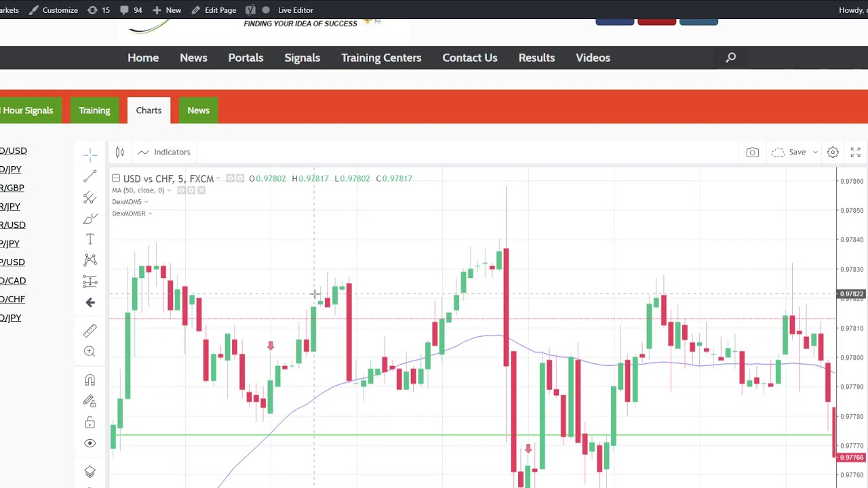868x488 pixels.
Task: Toggle visibility of USD vs CHF series
Action: click(x=231, y=178)
